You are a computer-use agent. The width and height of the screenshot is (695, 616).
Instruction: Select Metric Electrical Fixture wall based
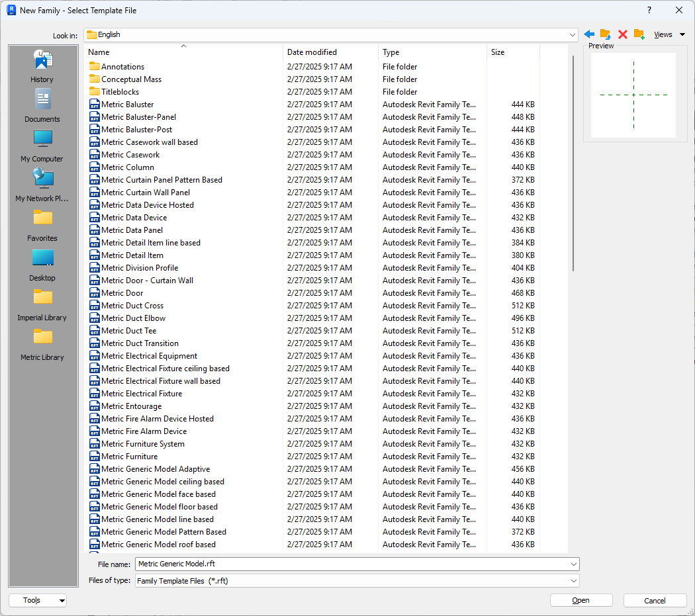tap(160, 381)
